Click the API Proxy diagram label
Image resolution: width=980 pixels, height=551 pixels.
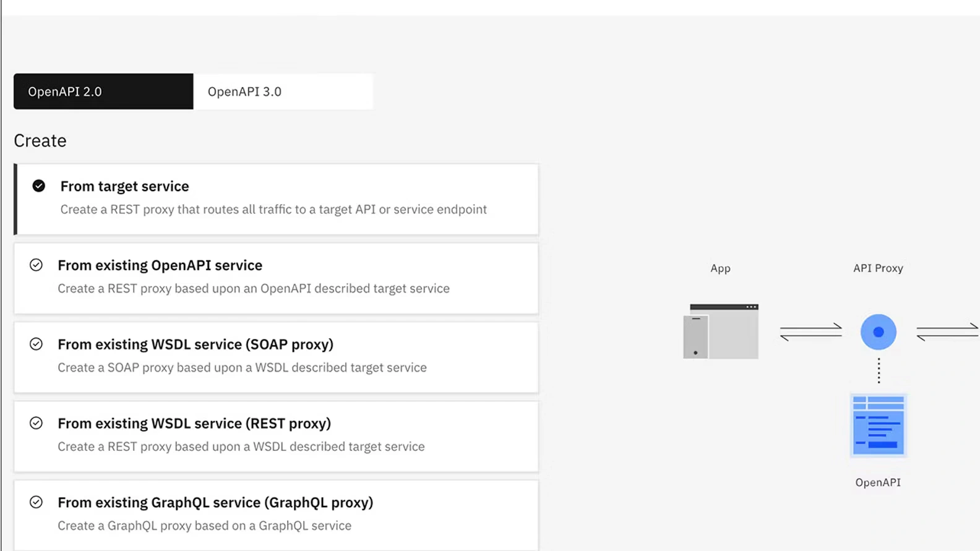[x=878, y=268]
